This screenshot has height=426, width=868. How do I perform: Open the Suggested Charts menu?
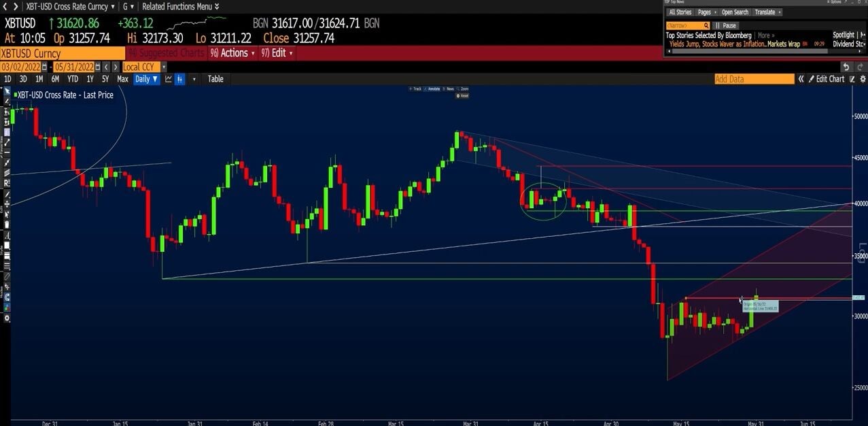tap(168, 53)
